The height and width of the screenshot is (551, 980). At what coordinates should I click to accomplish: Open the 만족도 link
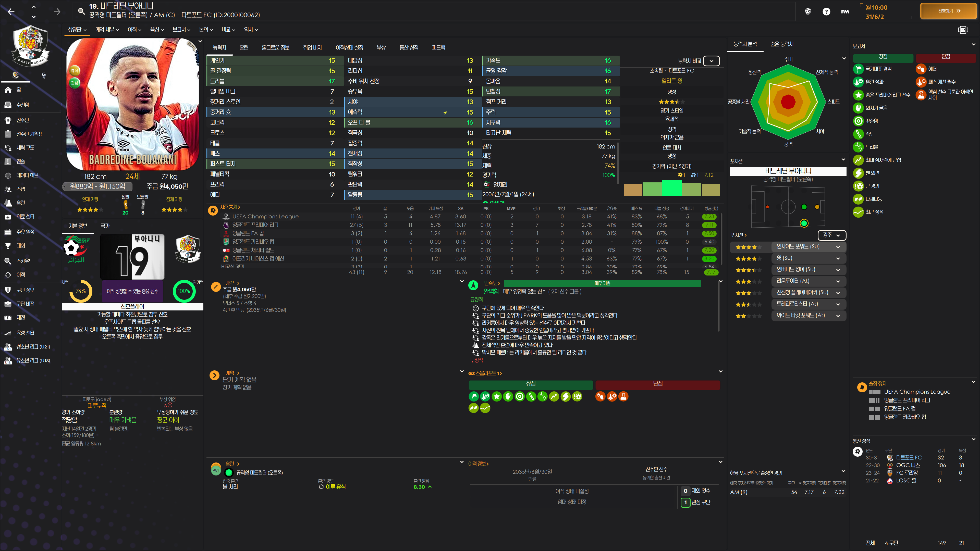pos(492,283)
